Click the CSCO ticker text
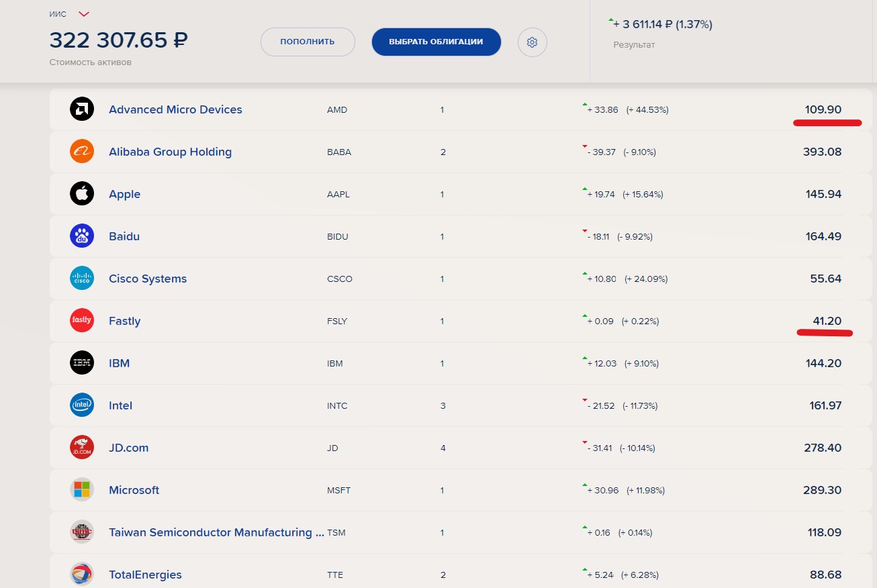Image resolution: width=877 pixels, height=588 pixels. (x=340, y=279)
